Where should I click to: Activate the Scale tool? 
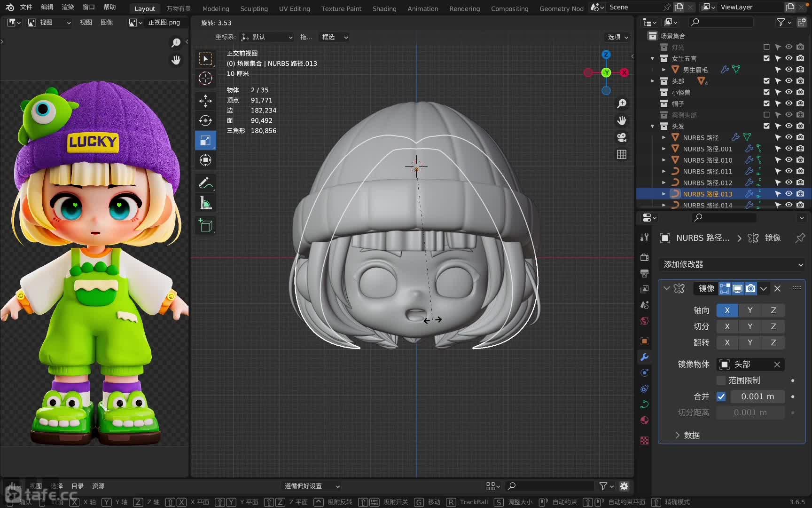point(205,140)
